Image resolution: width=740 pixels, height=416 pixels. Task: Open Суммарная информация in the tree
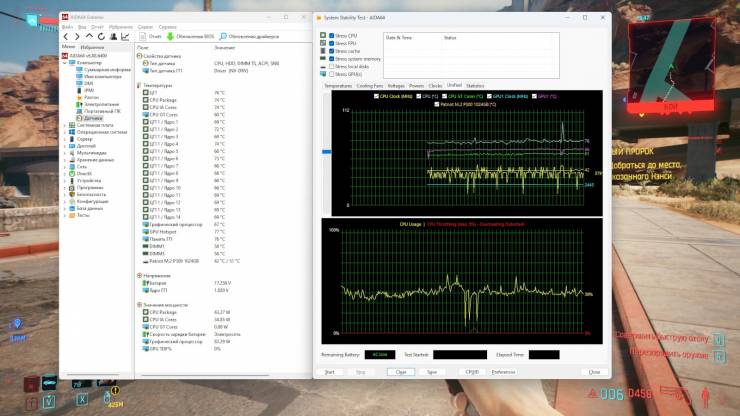(x=108, y=69)
